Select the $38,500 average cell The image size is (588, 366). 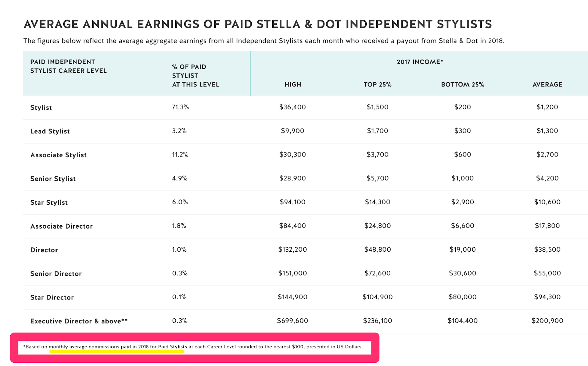tap(547, 250)
